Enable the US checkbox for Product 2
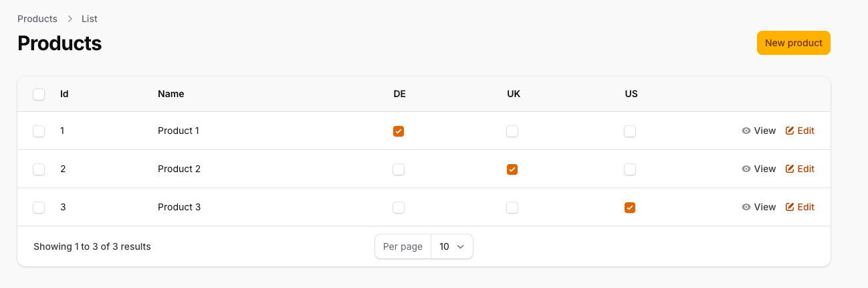Viewport: 868px width, 288px height. pyautogui.click(x=630, y=169)
